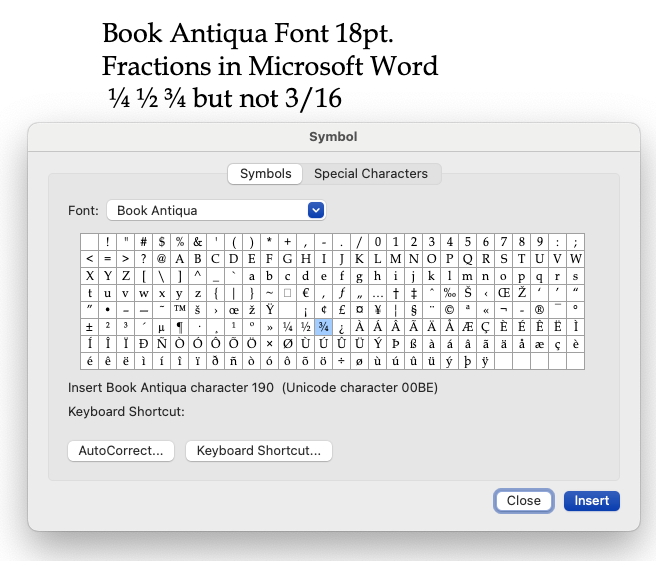
Task: Select the ? question mark cell
Action: [x=144, y=259]
